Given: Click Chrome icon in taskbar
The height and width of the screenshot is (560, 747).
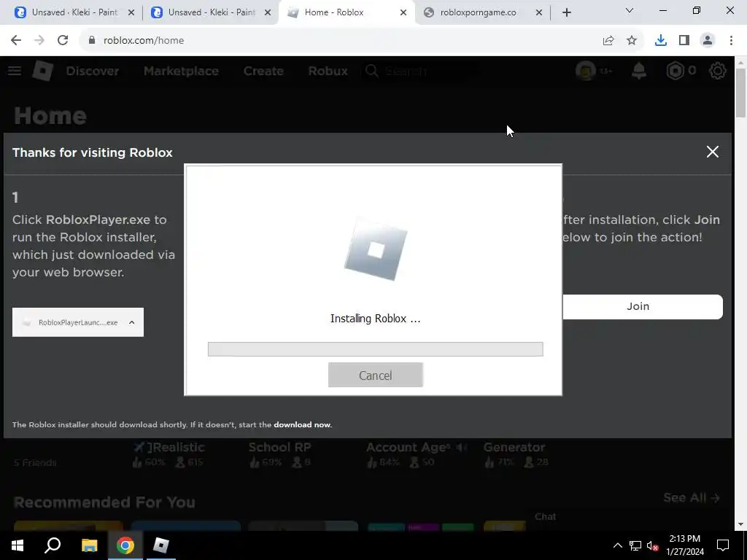Looking at the screenshot, I should [125, 545].
